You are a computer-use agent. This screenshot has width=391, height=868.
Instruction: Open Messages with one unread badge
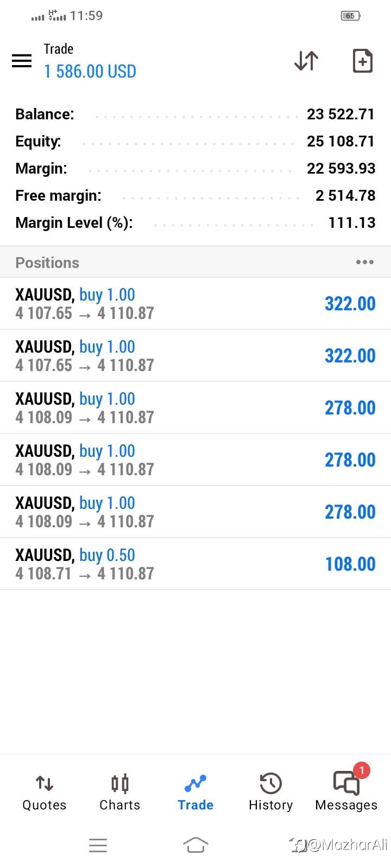346,793
